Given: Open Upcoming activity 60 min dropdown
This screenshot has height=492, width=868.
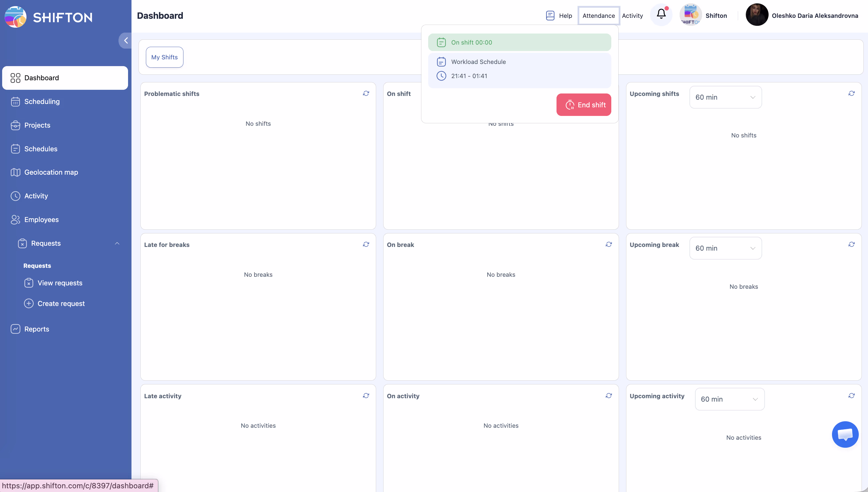Looking at the screenshot, I should pos(729,399).
